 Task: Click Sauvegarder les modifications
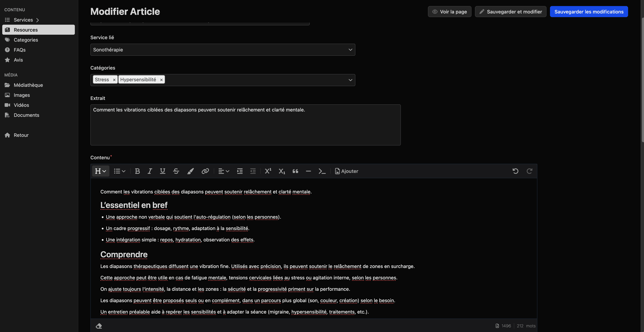(x=589, y=12)
